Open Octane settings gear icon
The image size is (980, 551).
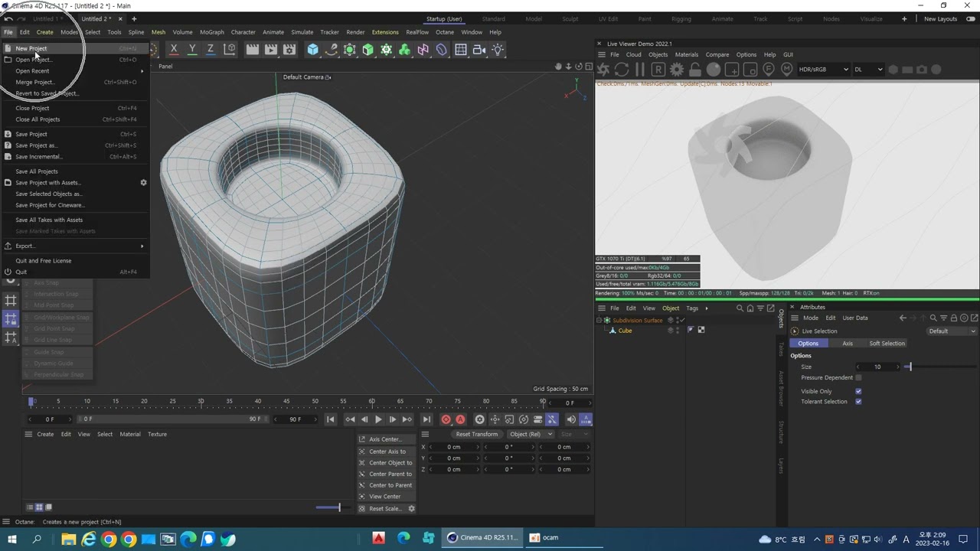677,70
